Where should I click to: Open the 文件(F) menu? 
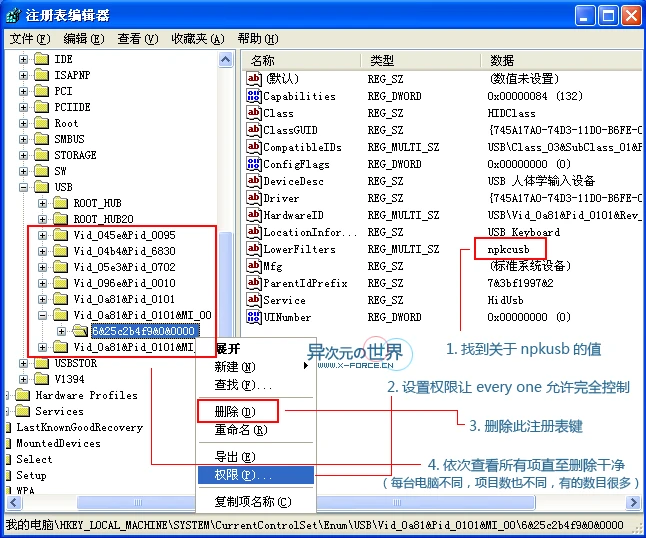(x=30, y=39)
